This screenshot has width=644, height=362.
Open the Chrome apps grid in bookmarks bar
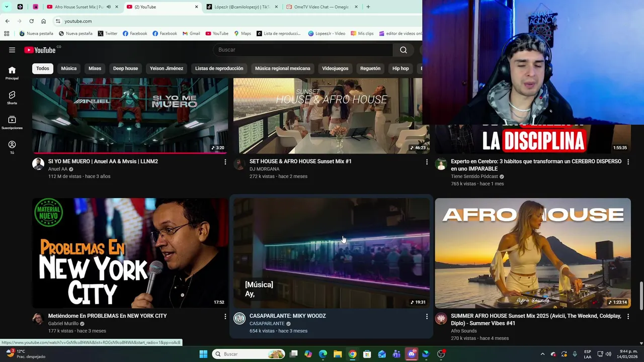pos(7,34)
